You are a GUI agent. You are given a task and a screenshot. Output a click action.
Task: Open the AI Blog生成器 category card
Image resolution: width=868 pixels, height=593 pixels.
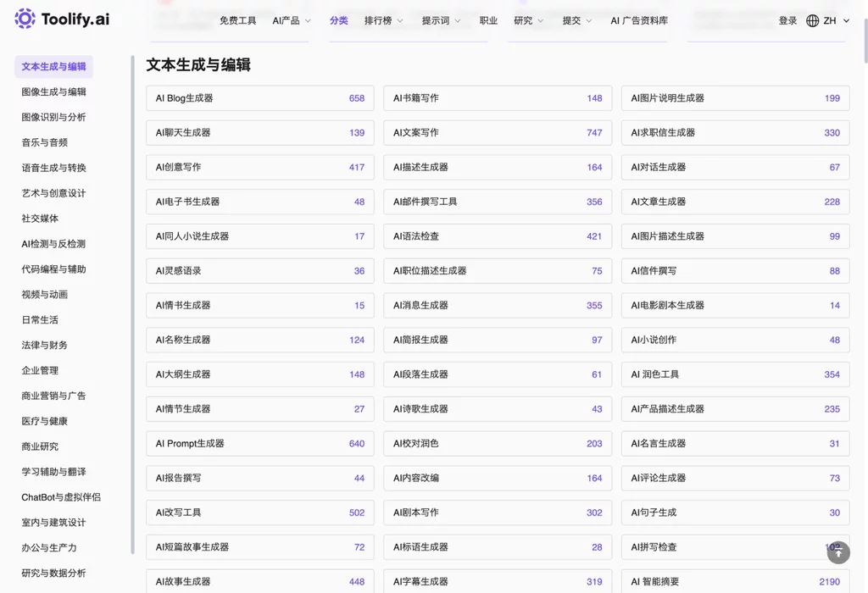[259, 98]
